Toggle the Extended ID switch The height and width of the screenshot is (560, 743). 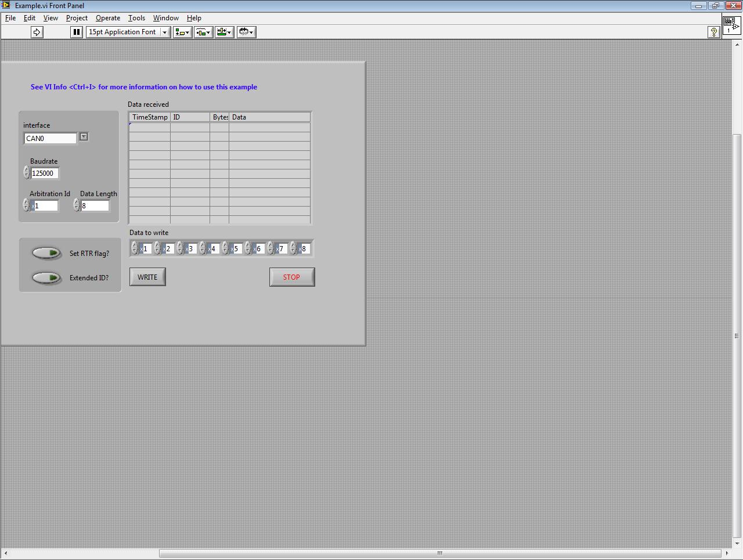47,278
